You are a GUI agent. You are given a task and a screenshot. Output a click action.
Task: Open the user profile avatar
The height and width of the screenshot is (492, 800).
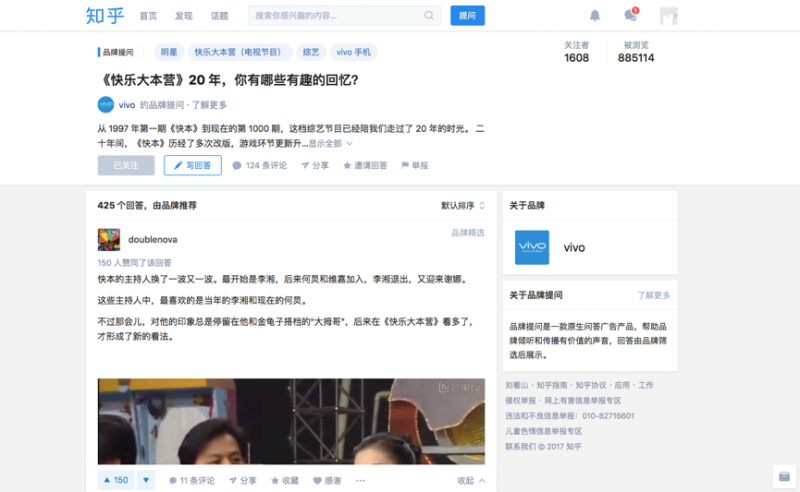tap(668, 16)
